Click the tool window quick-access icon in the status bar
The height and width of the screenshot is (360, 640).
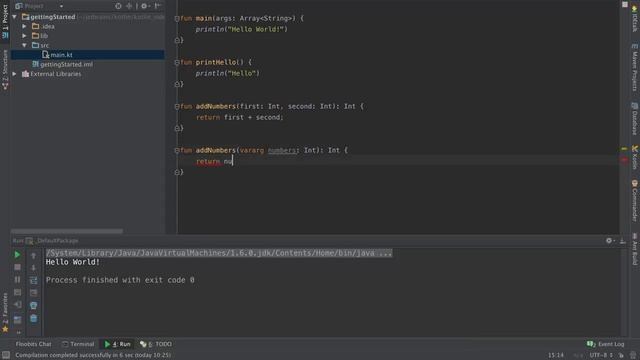(x=6, y=355)
